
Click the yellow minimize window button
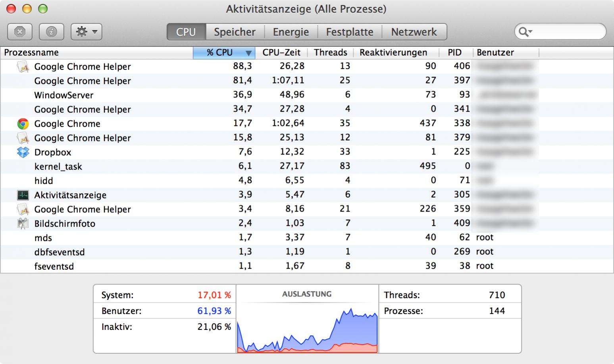click(x=27, y=9)
